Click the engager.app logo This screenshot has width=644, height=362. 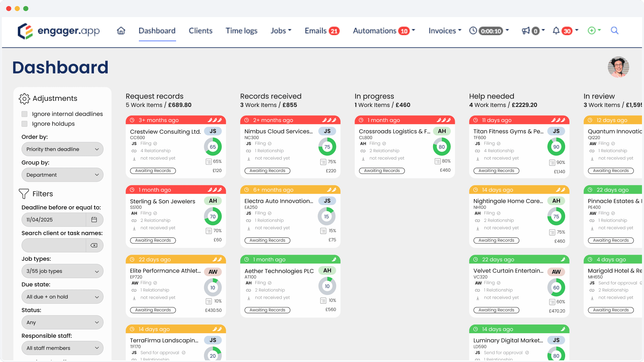tap(59, 31)
